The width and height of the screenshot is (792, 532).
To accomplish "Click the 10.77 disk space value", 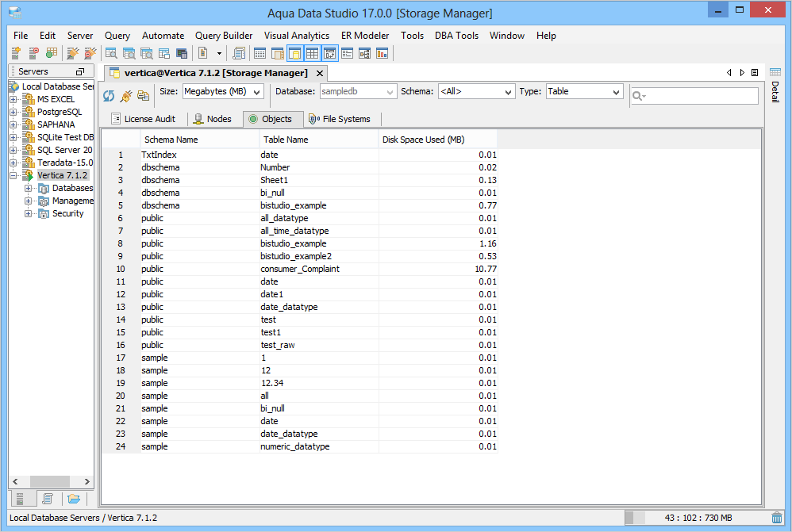I will (486, 269).
